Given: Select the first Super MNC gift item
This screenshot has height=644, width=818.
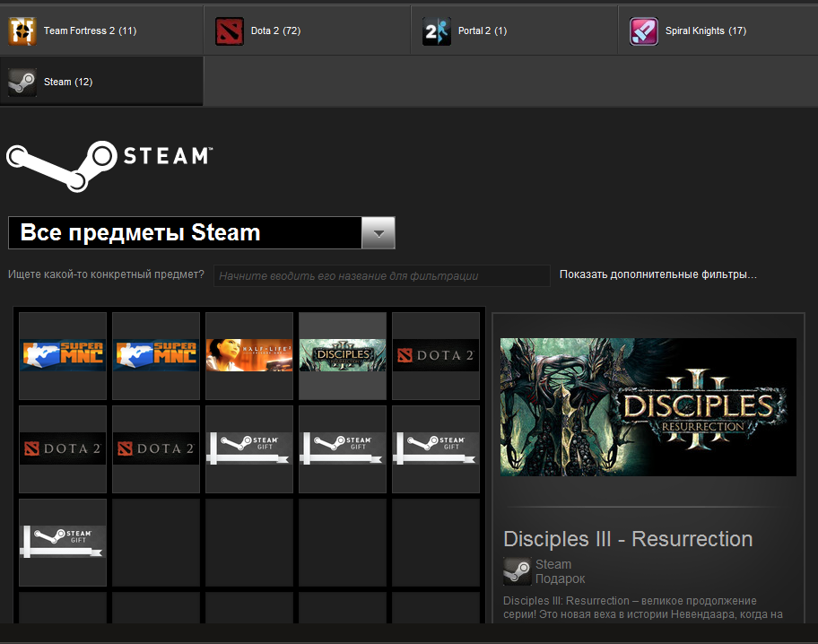Looking at the screenshot, I should [63, 356].
